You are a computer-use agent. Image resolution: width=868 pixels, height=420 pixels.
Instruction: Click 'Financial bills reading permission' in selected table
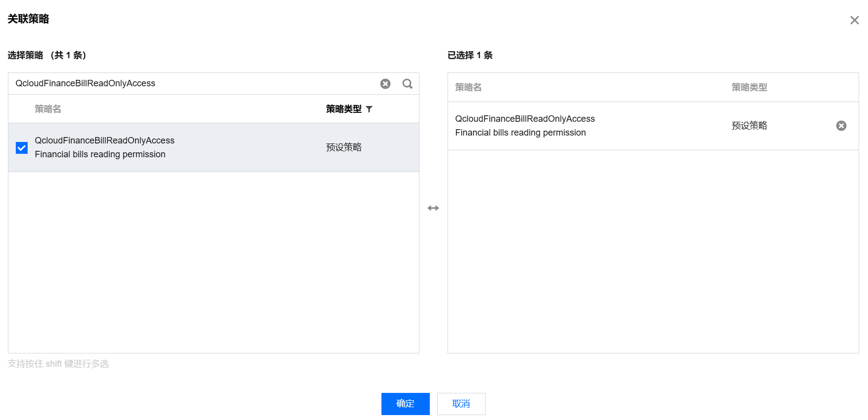point(521,133)
